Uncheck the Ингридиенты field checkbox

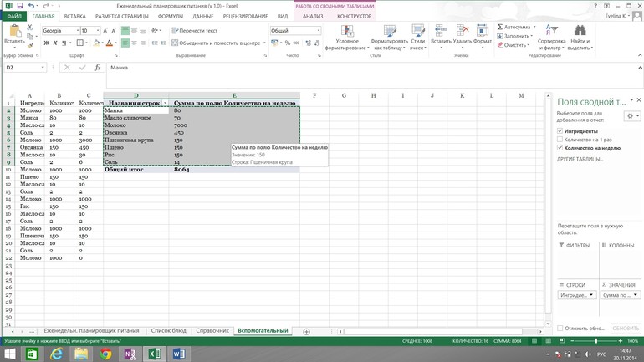click(x=560, y=131)
